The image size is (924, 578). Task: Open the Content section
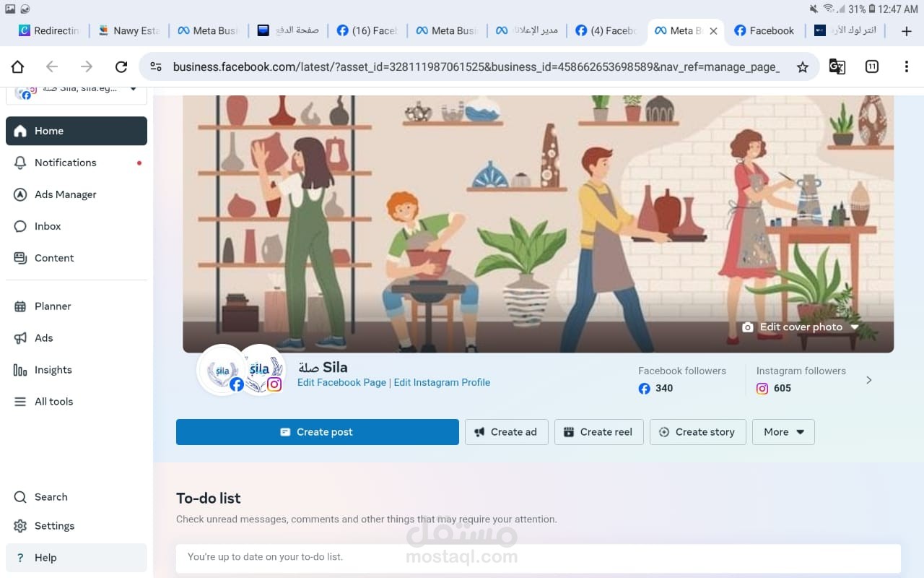(77, 258)
